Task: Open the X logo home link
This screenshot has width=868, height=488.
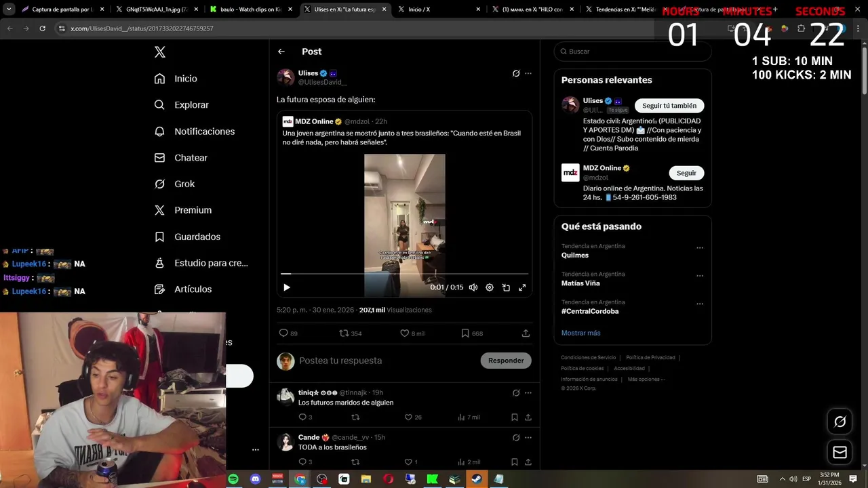Action: pyautogui.click(x=159, y=52)
